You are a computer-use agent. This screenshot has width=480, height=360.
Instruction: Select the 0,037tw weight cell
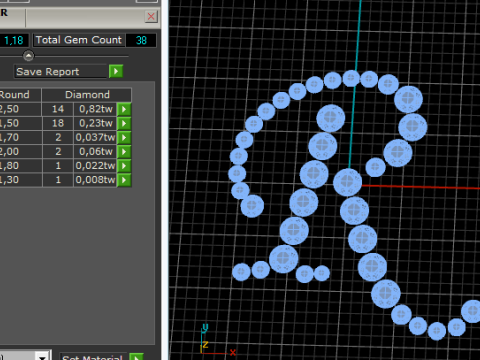[95, 137]
